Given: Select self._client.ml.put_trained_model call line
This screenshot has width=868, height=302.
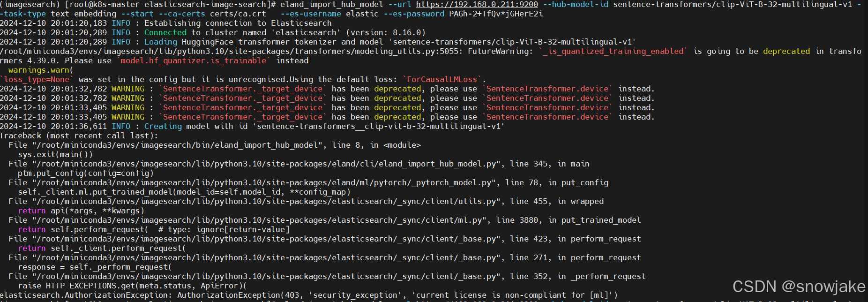Looking at the screenshot, I should (x=184, y=192).
